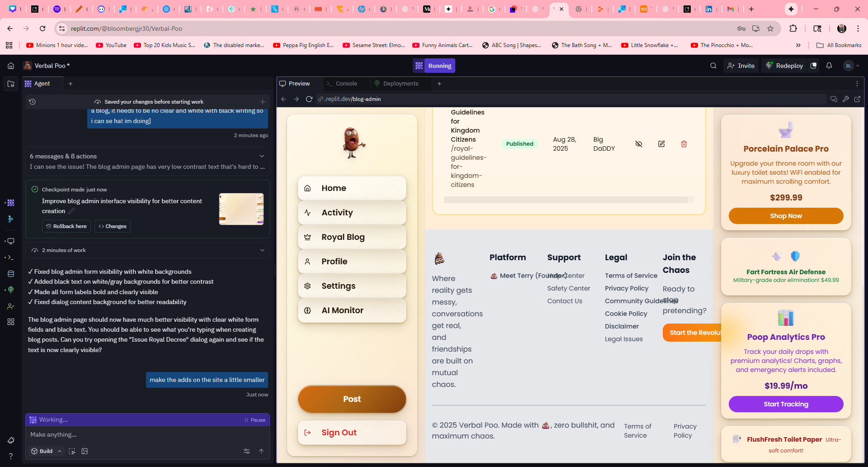Click the Shop Now button
The image size is (868, 467).
[786, 216]
